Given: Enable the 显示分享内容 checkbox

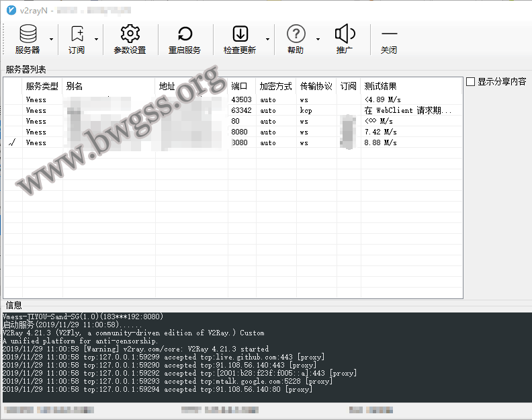Looking at the screenshot, I should [470, 82].
